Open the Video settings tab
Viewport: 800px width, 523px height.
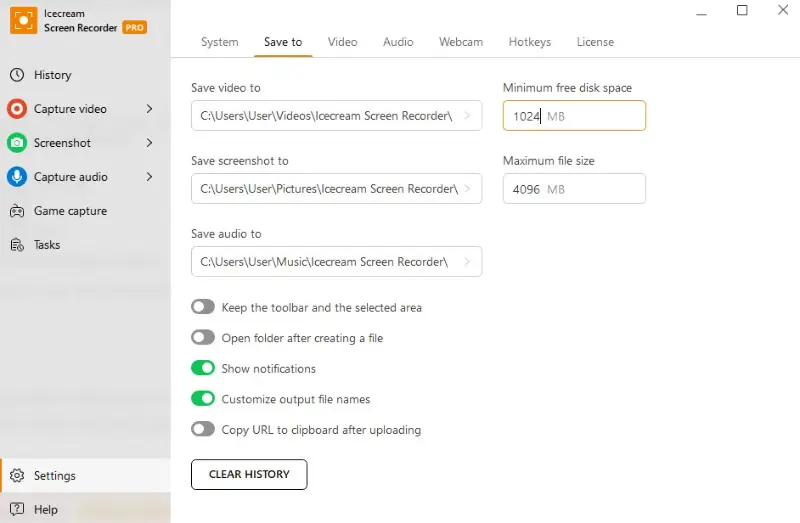tap(342, 42)
